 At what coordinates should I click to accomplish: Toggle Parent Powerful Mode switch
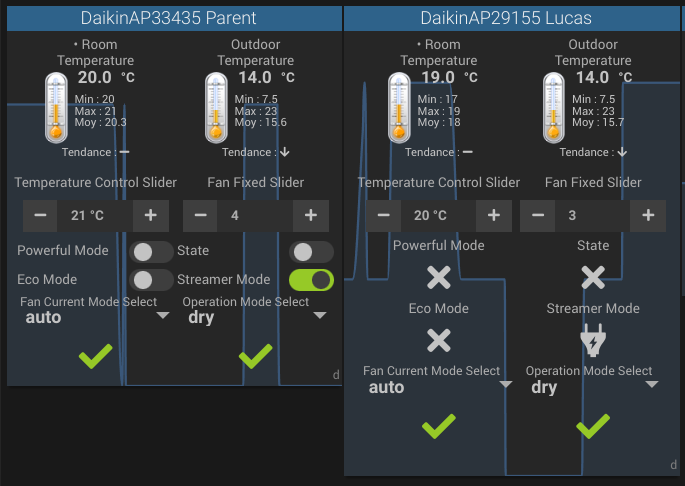point(151,252)
